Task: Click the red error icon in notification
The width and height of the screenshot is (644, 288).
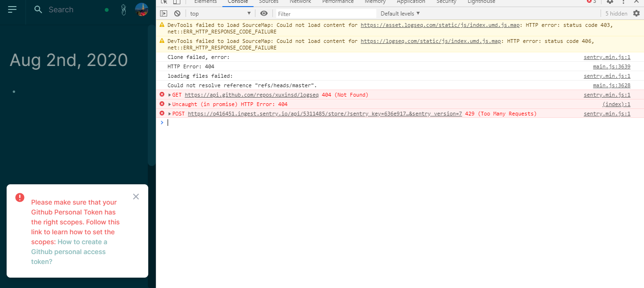Action: (20, 197)
